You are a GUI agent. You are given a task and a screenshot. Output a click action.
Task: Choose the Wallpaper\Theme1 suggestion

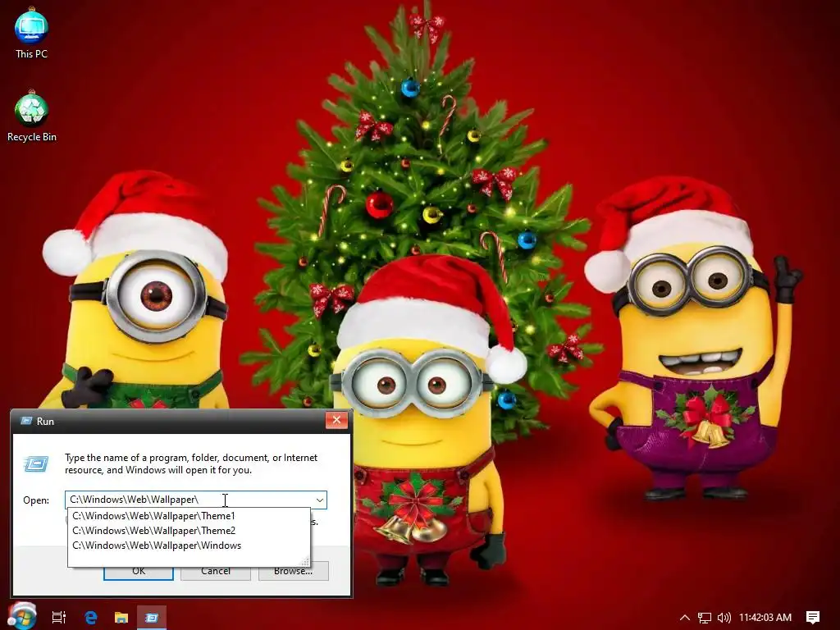pos(189,516)
